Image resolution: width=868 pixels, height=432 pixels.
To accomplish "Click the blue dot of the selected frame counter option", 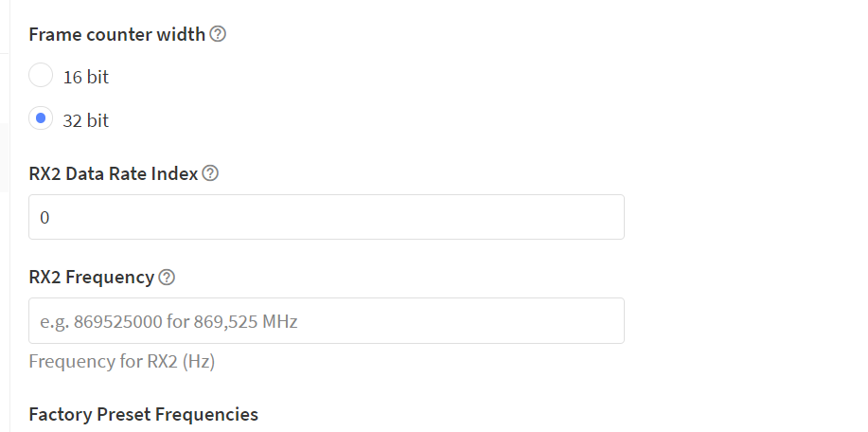I will (41, 118).
